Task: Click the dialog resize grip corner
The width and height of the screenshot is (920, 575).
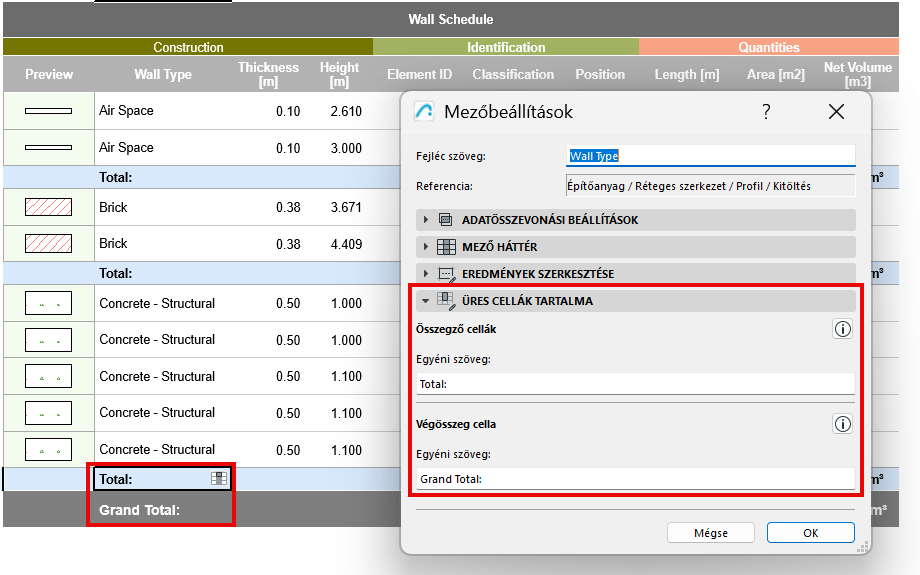Action: click(862, 547)
